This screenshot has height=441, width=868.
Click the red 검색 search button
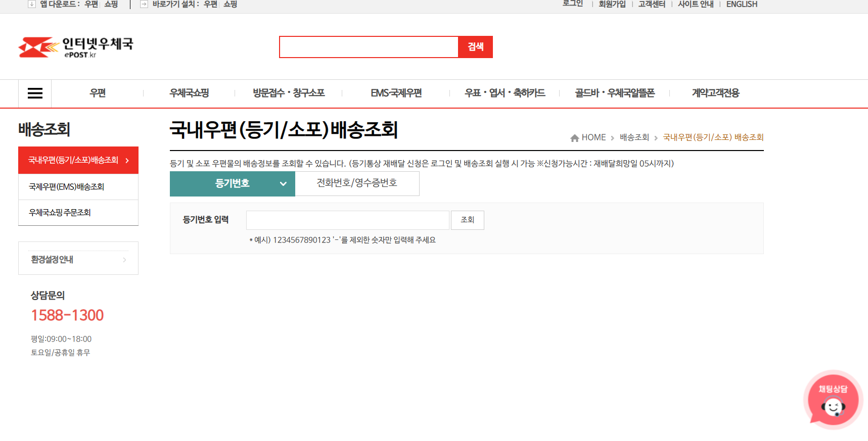click(x=476, y=47)
